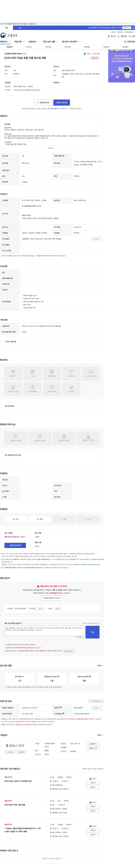Click the 고용24 logo
The image size is (135, 868).
click(x=9, y=35)
